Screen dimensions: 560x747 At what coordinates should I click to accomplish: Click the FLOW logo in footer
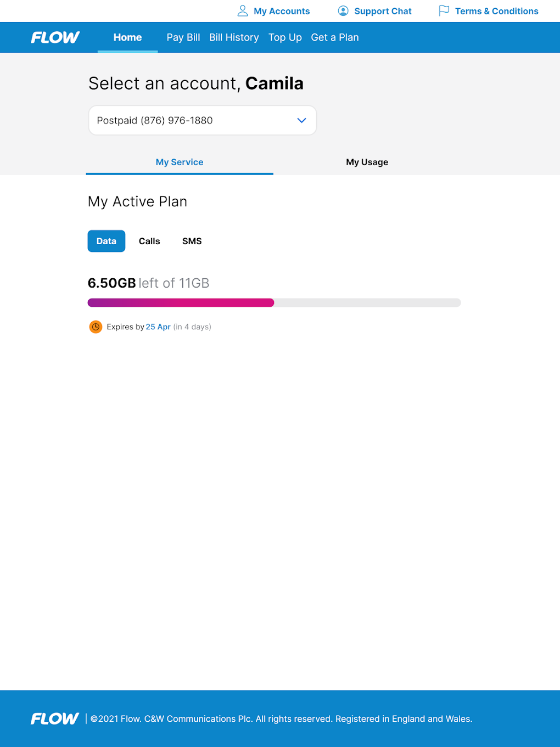tap(55, 718)
